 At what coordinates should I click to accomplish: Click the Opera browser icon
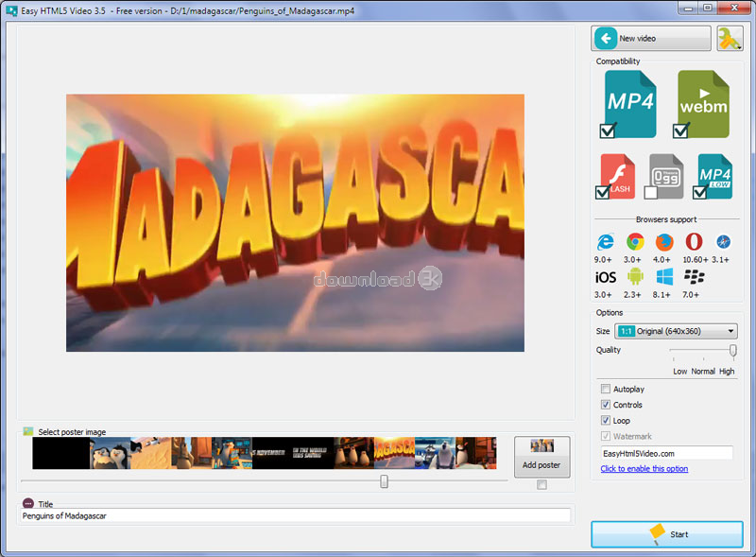694,242
